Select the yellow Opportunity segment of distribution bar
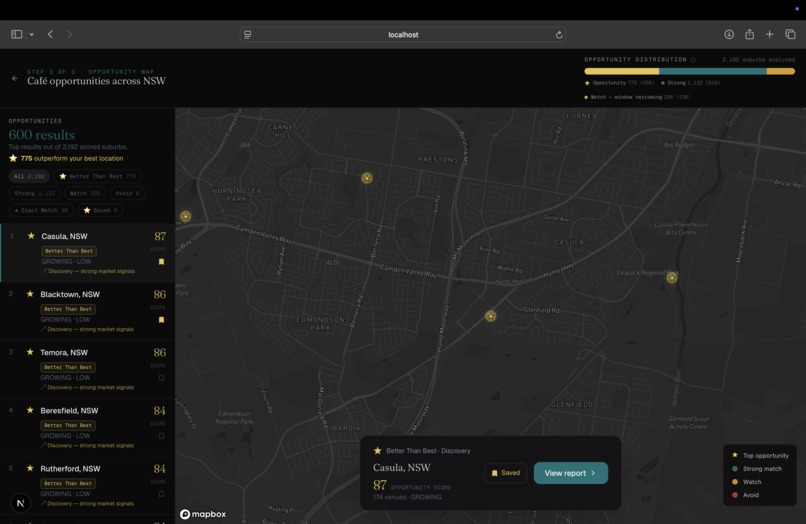806x524 pixels. (x=621, y=71)
